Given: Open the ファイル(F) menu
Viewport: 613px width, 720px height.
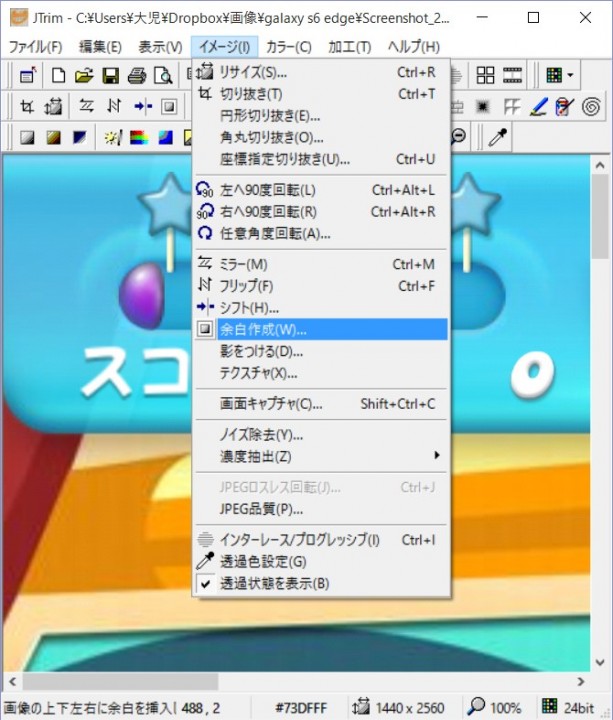Looking at the screenshot, I should [x=35, y=47].
